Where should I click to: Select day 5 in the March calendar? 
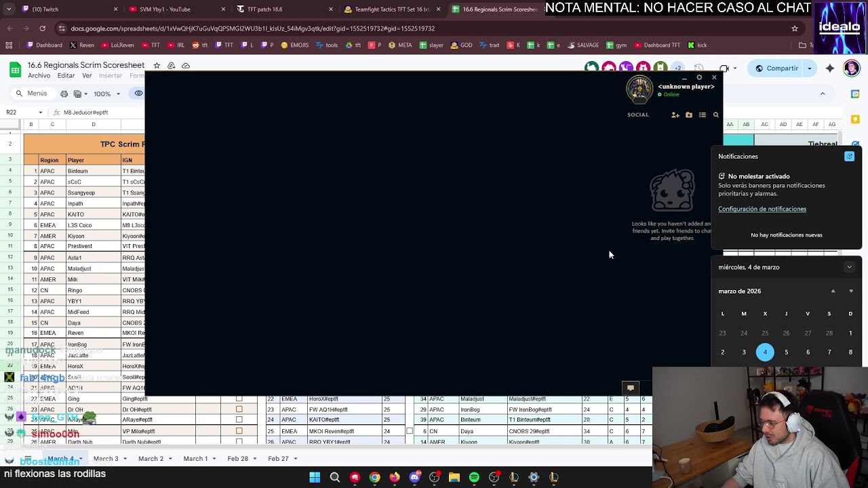(787, 352)
